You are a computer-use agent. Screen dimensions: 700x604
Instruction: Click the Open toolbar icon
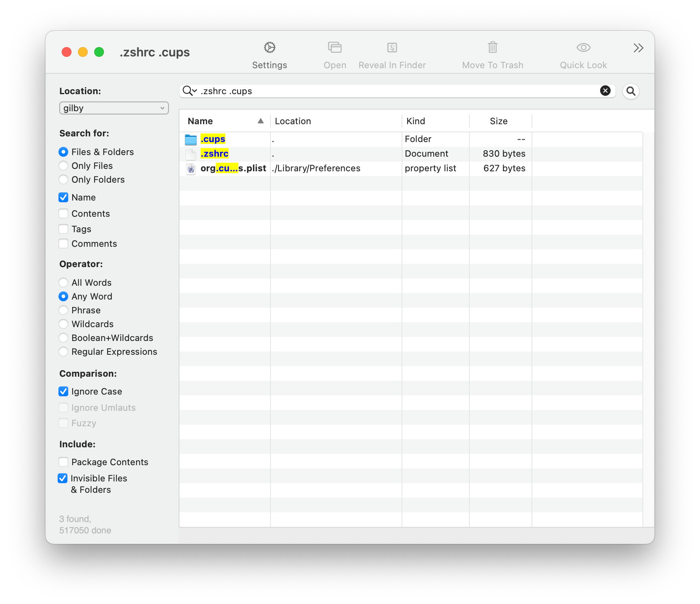335,48
